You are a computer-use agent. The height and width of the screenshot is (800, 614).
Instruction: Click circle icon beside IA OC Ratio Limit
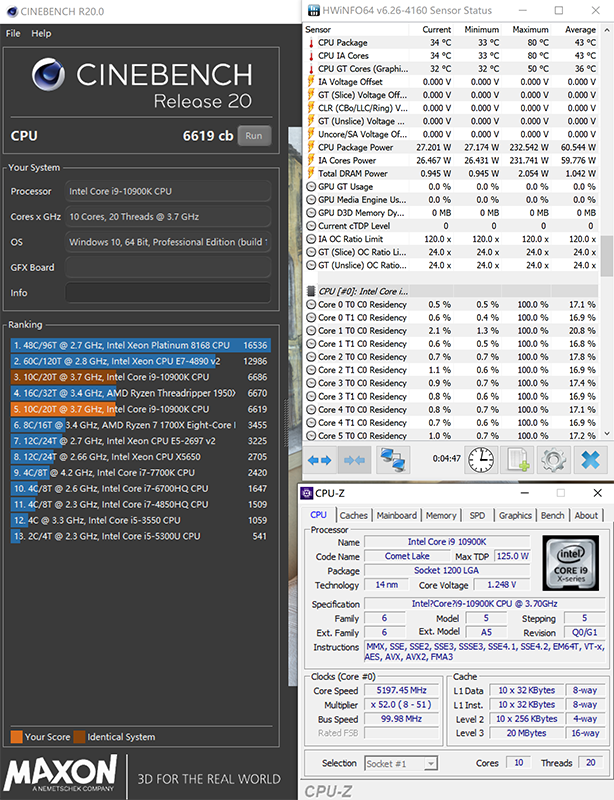click(x=311, y=239)
